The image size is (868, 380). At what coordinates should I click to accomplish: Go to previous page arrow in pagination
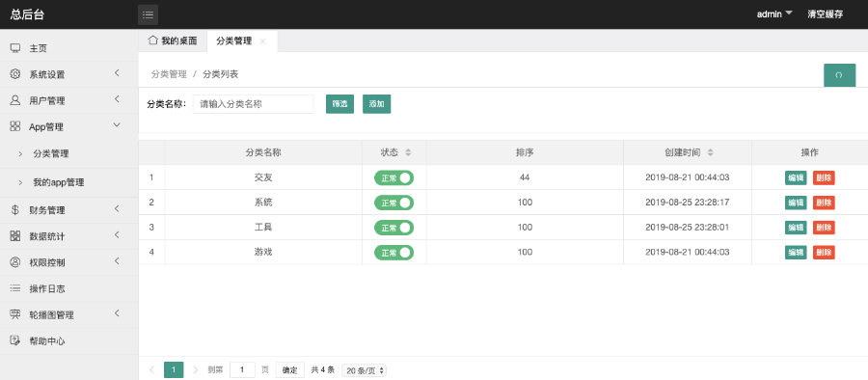(x=151, y=369)
